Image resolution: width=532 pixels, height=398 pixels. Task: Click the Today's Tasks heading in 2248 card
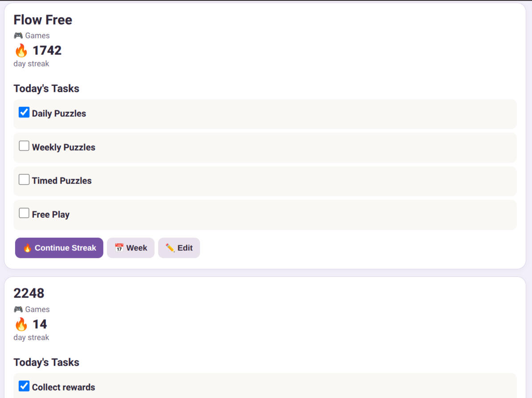(46, 362)
